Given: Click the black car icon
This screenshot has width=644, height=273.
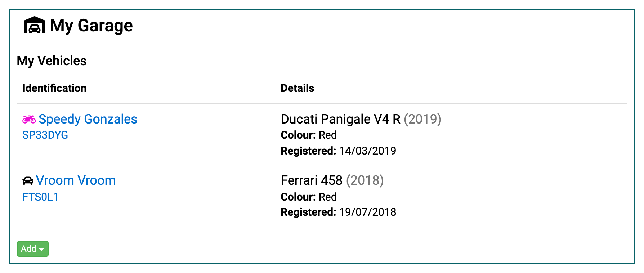Looking at the screenshot, I should [28, 181].
